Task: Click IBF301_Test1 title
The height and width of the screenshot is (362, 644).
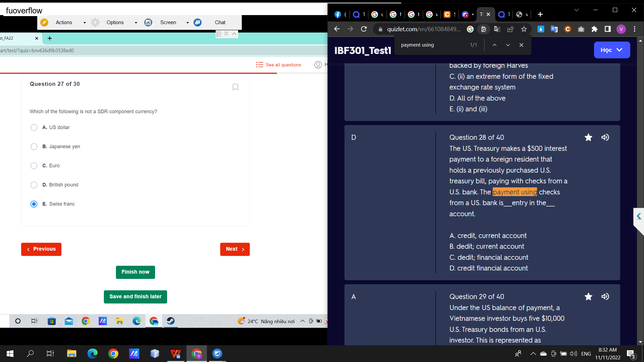Action: (363, 50)
